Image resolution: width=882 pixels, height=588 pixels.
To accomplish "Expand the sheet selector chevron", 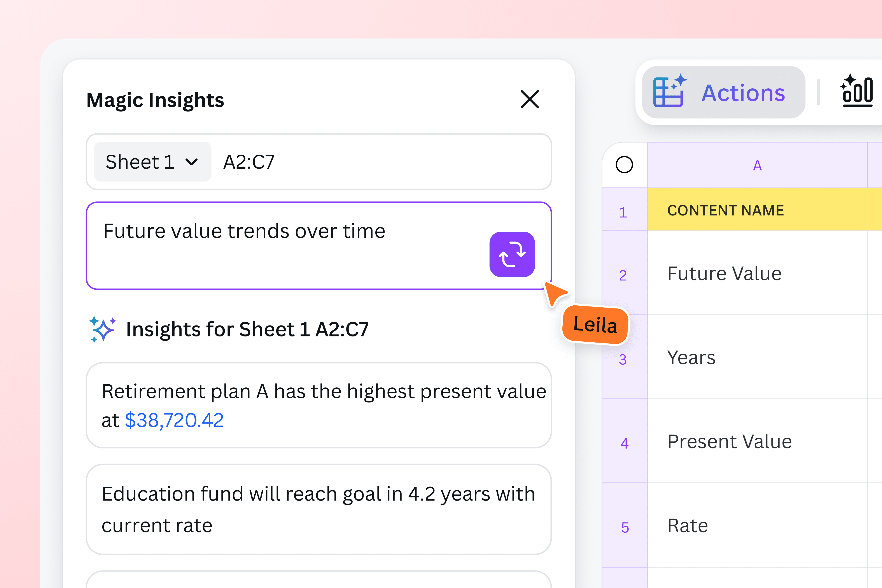I will 192,162.
